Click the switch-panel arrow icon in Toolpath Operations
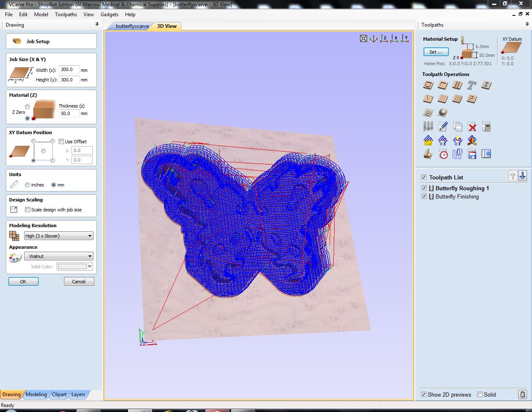The image size is (532, 412). (486, 154)
